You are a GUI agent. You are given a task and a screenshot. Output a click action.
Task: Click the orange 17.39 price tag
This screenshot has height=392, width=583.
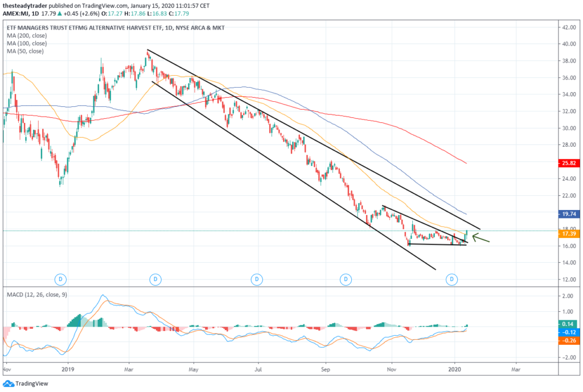tap(569, 234)
